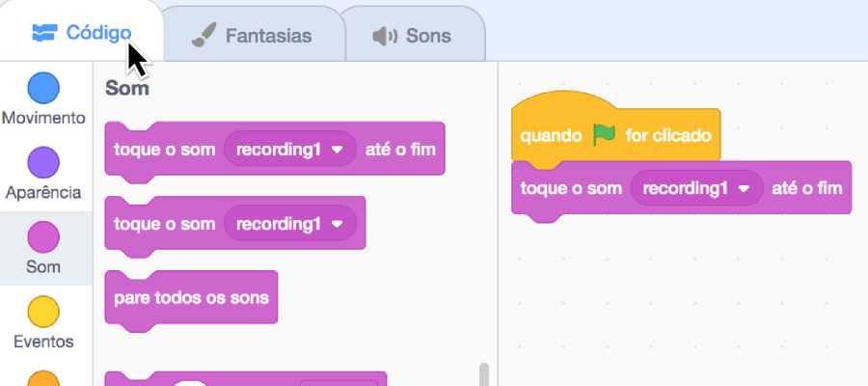Click the speaker icon on the Sons tab
Screen dimensions: 868x386
385,37
